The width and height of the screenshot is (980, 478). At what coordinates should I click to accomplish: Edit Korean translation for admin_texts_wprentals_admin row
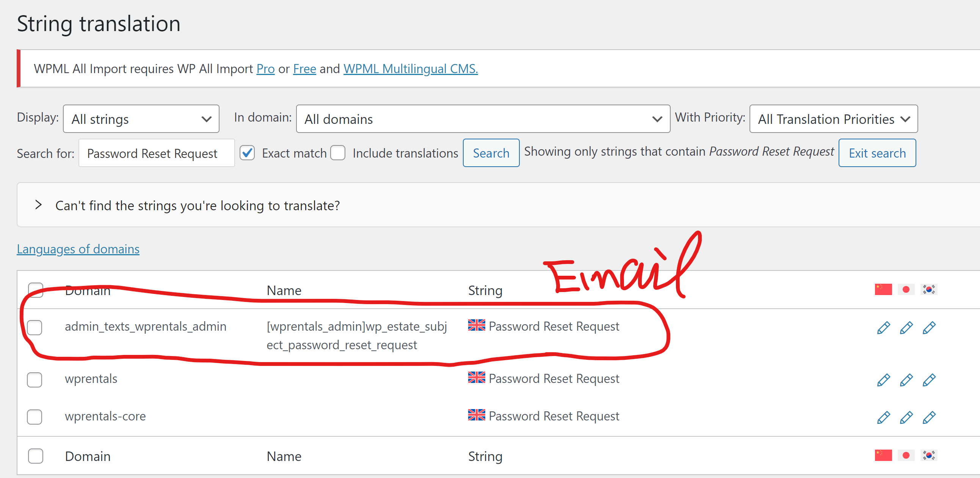[x=929, y=327]
